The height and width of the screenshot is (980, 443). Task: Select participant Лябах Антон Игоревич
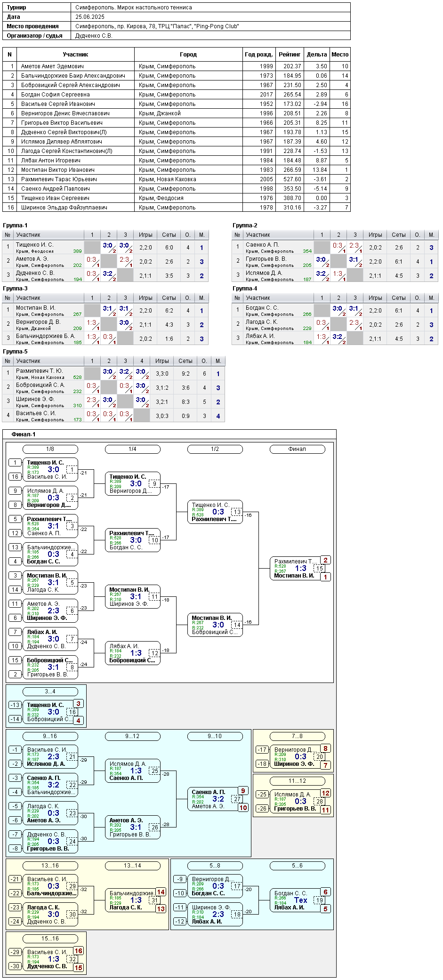[x=51, y=161]
